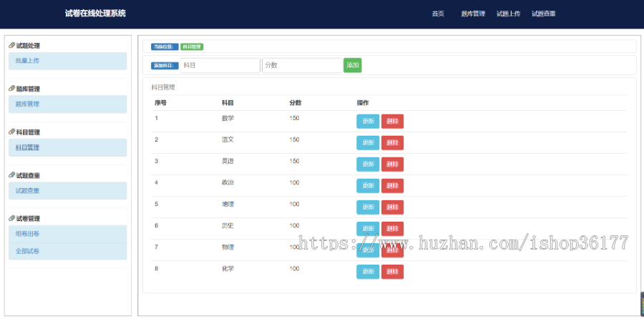Click 删除 for the 语文 row
The width and height of the screenshot is (644, 319).
(x=393, y=143)
